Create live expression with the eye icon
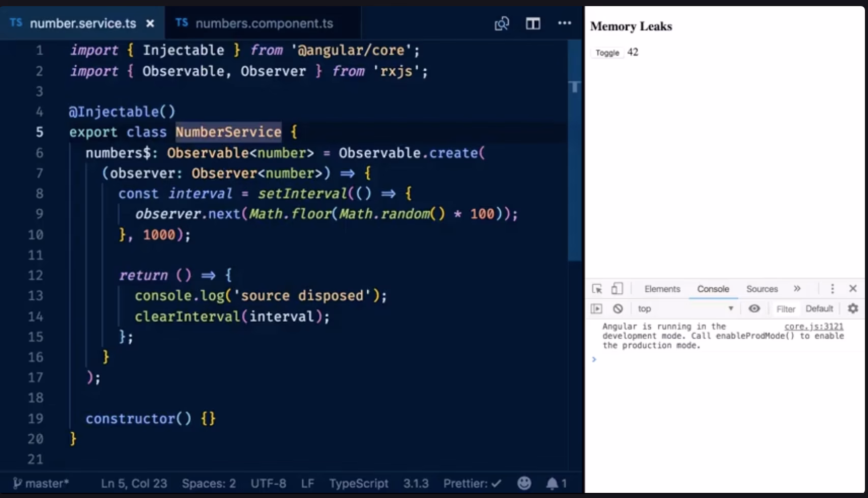This screenshot has width=868, height=498. [754, 309]
